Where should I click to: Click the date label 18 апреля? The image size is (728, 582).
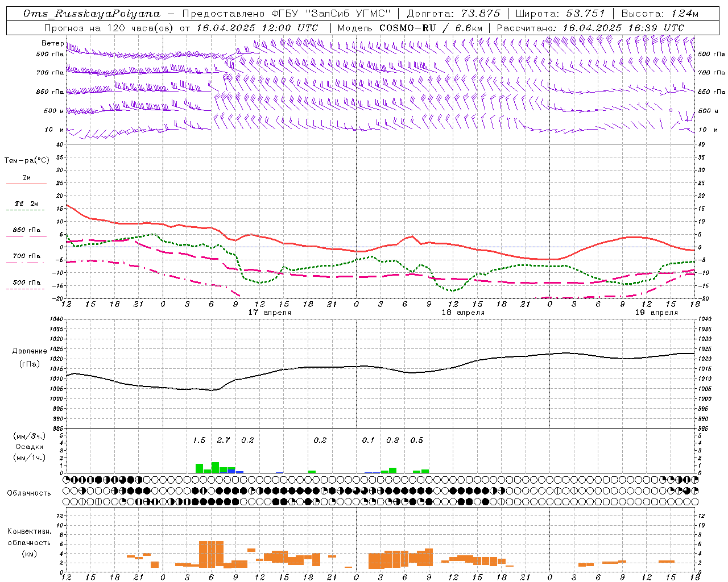(x=463, y=312)
